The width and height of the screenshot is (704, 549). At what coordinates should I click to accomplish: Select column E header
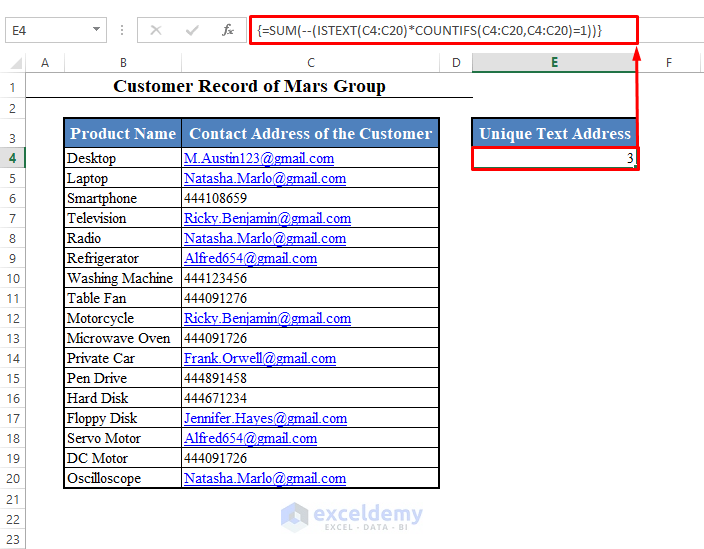pyautogui.click(x=554, y=62)
